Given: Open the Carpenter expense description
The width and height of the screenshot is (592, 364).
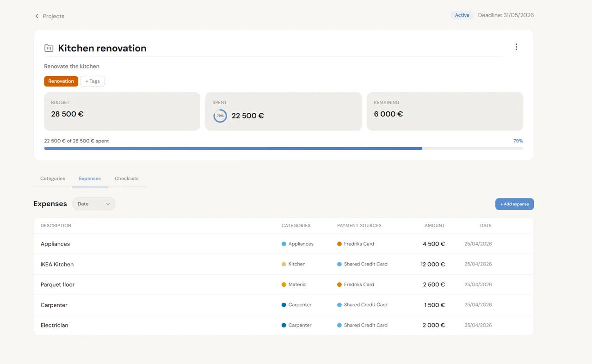Looking at the screenshot, I should (54, 305).
